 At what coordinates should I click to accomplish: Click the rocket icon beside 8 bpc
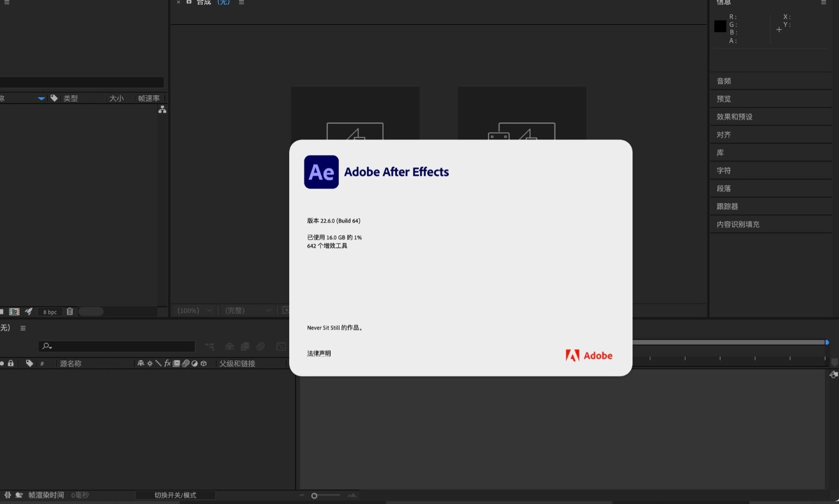[x=29, y=311]
